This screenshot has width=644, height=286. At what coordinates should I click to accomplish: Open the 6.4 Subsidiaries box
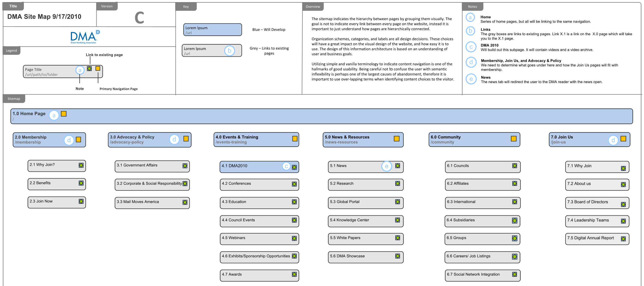[482, 221]
